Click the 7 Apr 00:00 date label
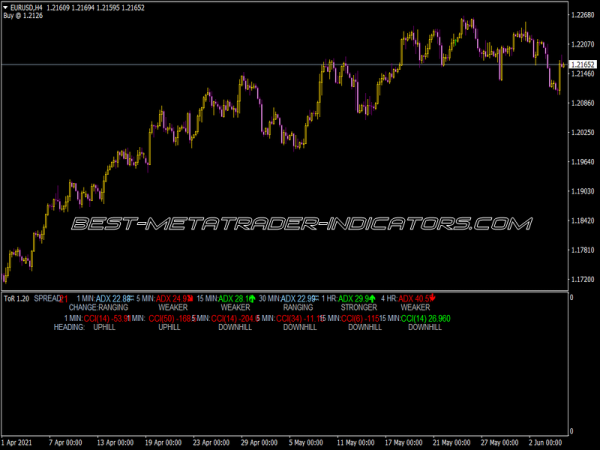This screenshot has height=450, width=600. click(65, 443)
